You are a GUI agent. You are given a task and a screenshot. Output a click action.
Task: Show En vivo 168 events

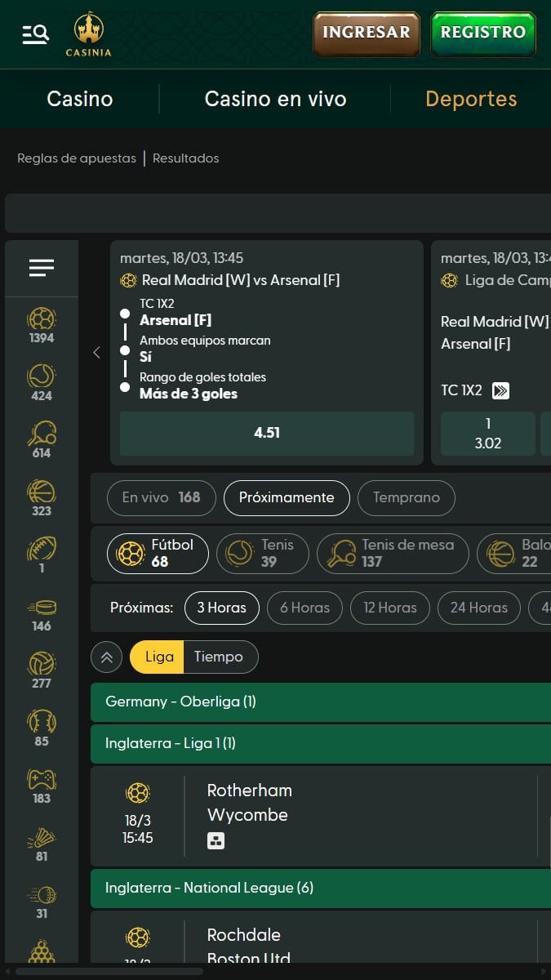click(x=161, y=497)
